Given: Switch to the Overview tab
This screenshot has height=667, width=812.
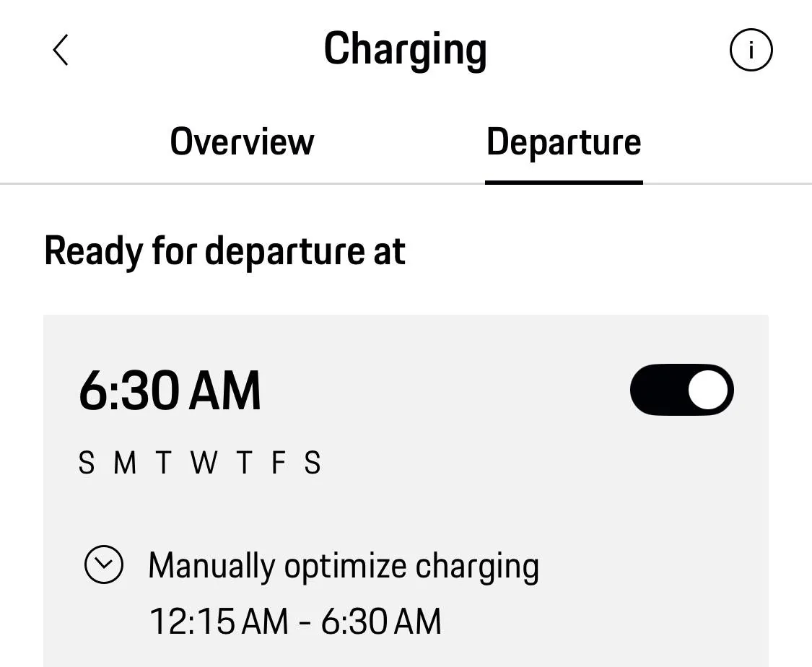Looking at the screenshot, I should (242, 141).
